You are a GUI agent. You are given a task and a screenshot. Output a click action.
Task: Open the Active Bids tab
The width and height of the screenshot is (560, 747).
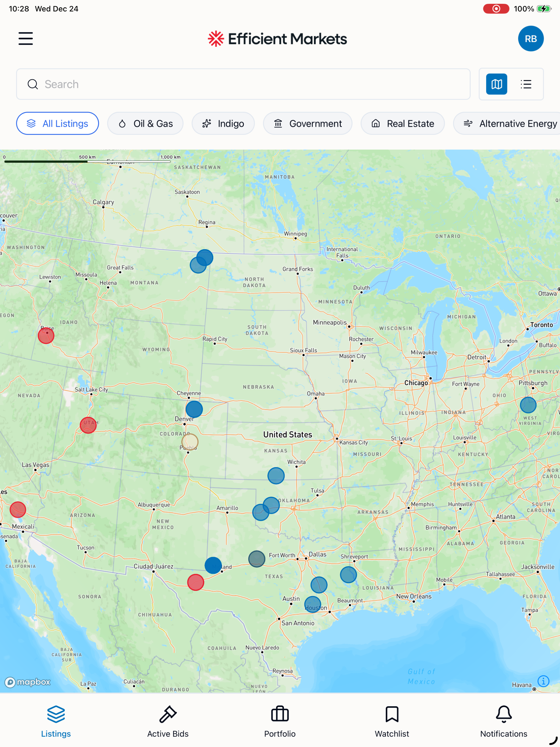(x=168, y=721)
